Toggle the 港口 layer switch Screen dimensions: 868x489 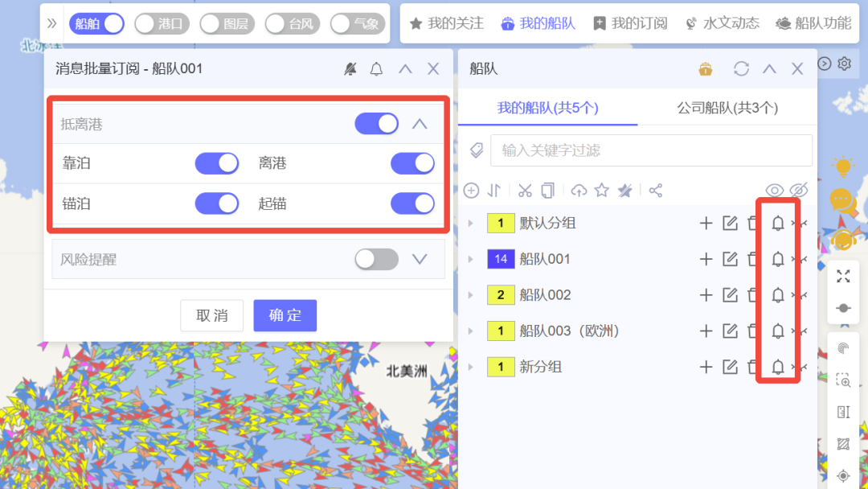click(162, 23)
